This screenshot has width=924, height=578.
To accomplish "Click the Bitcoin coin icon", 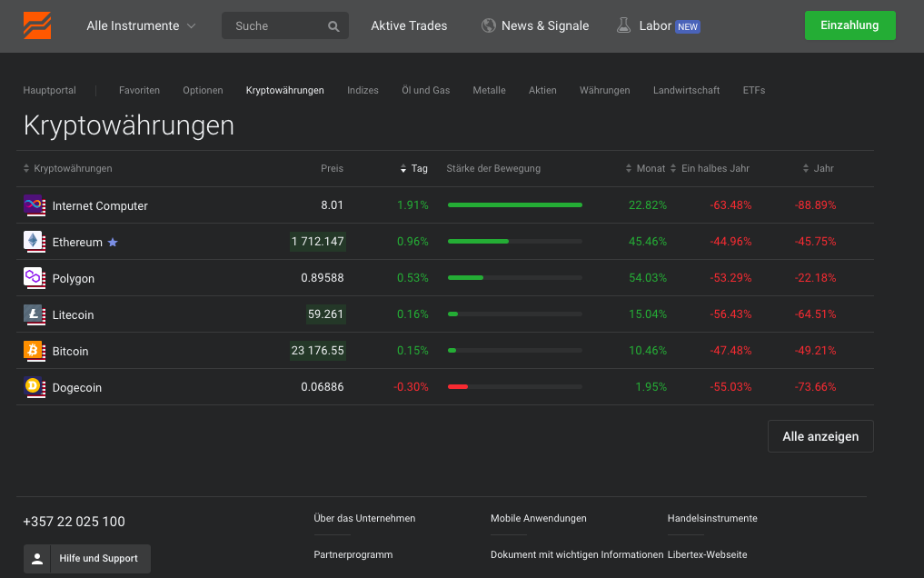I will pyautogui.click(x=35, y=351).
